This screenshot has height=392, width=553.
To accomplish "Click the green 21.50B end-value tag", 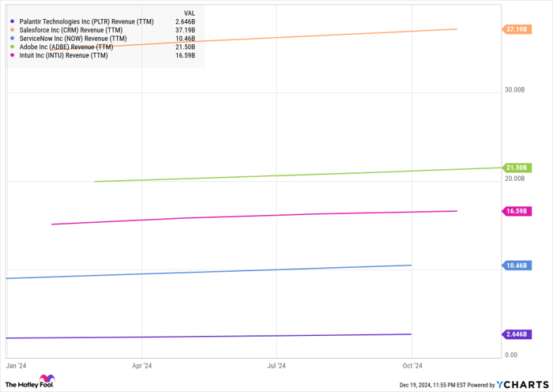I will (x=517, y=168).
